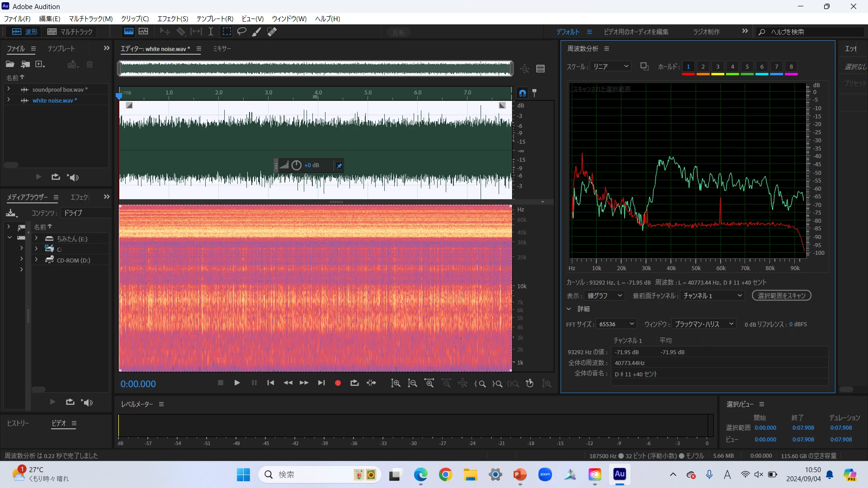Click the volume HUD gain knob
The width and height of the screenshot is (868, 488).
[x=297, y=165]
